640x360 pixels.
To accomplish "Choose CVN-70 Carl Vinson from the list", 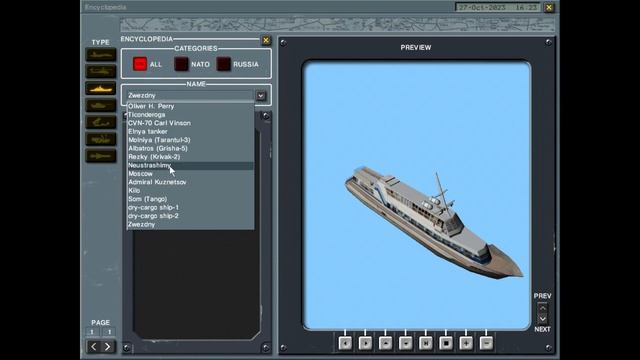I will 191,123.
